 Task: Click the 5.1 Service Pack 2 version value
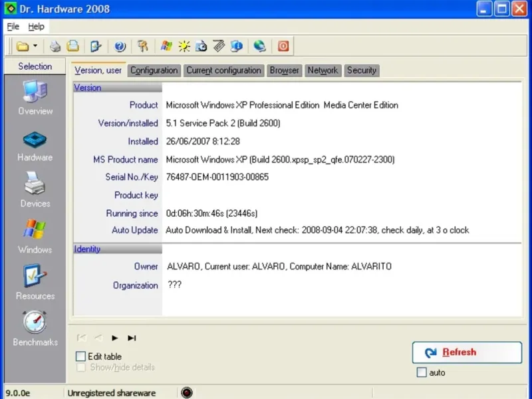pyautogui.click(x=223, y=123)
